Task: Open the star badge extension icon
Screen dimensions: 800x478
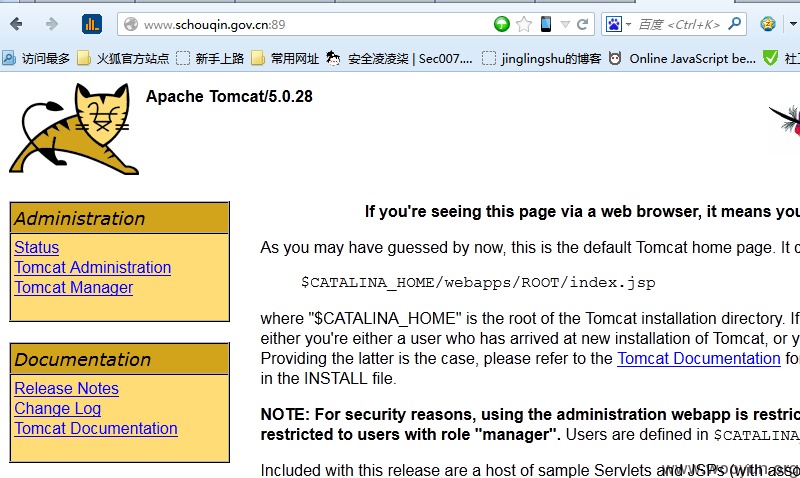Action: pyautogui.click(x=767, y=24)
